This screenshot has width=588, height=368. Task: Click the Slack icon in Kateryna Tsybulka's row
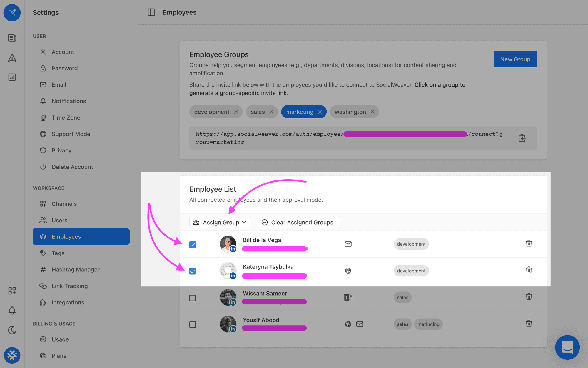click(348, 271)
